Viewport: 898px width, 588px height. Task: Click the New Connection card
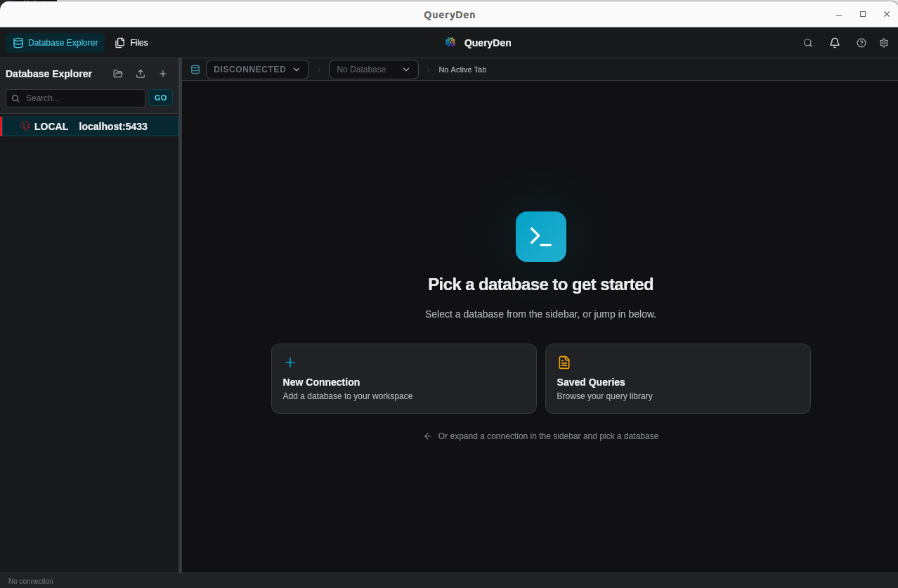point(404,379)
